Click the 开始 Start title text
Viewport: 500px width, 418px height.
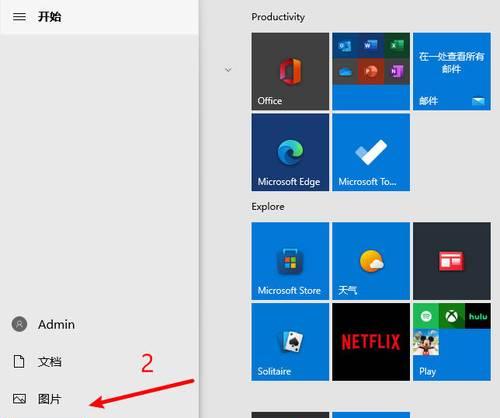coord(49,17)
